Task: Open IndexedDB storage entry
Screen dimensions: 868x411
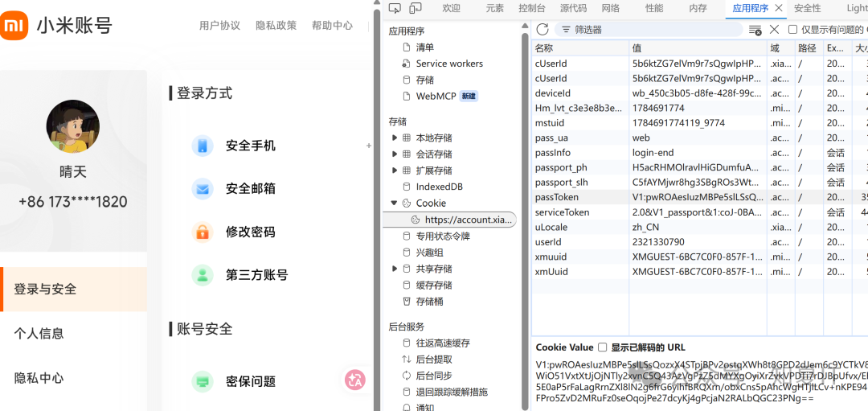Action: (x=440, y=187)
